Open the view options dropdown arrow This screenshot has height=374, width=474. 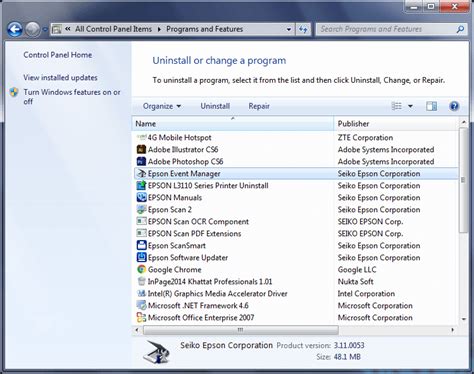410,106
